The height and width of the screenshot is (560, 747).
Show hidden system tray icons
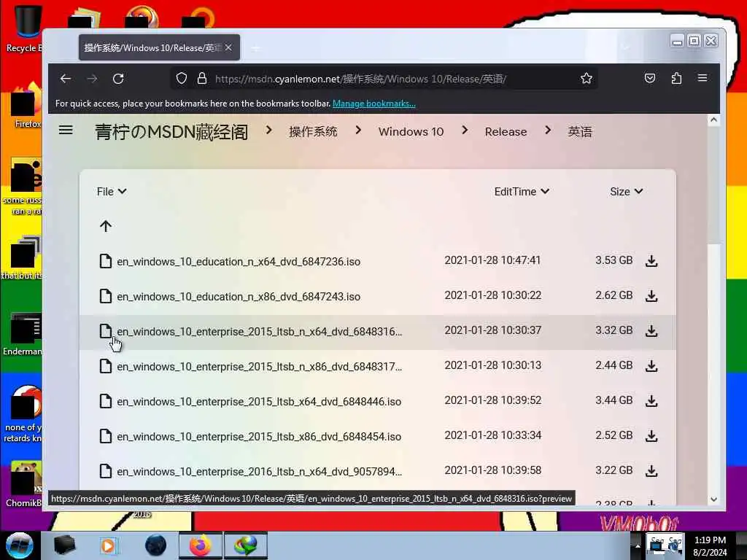click(x=638, y=545)
